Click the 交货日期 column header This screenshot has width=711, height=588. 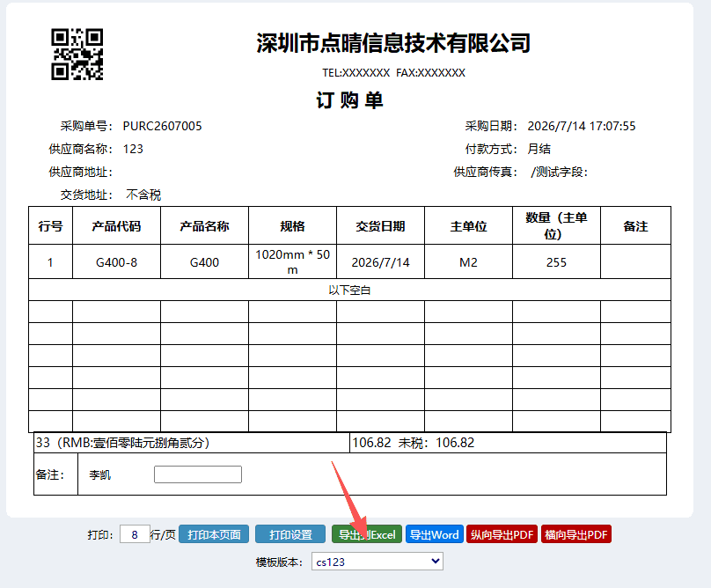point(380,225)
